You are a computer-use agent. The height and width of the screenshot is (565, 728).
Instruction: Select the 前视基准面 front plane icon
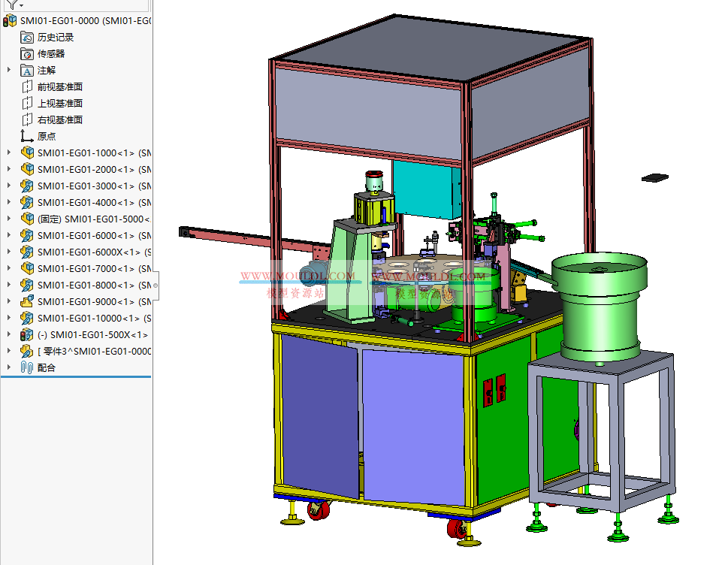[27, 86]
